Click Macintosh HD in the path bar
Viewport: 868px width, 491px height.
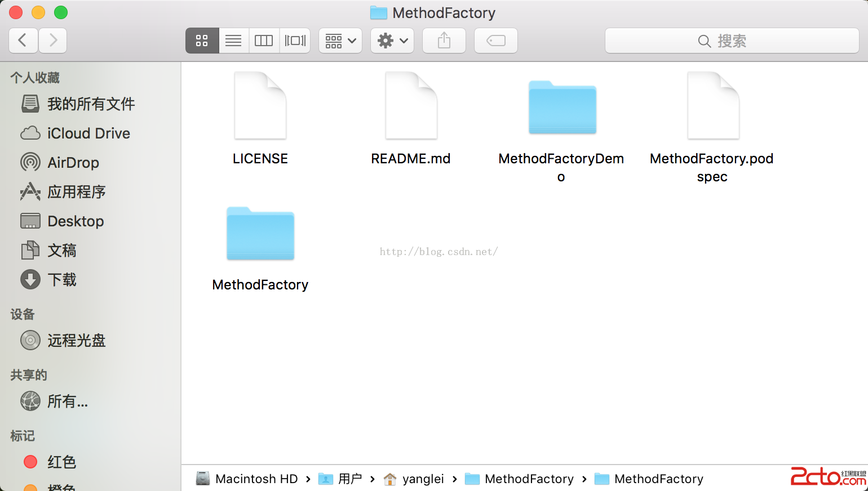(256, 479)
